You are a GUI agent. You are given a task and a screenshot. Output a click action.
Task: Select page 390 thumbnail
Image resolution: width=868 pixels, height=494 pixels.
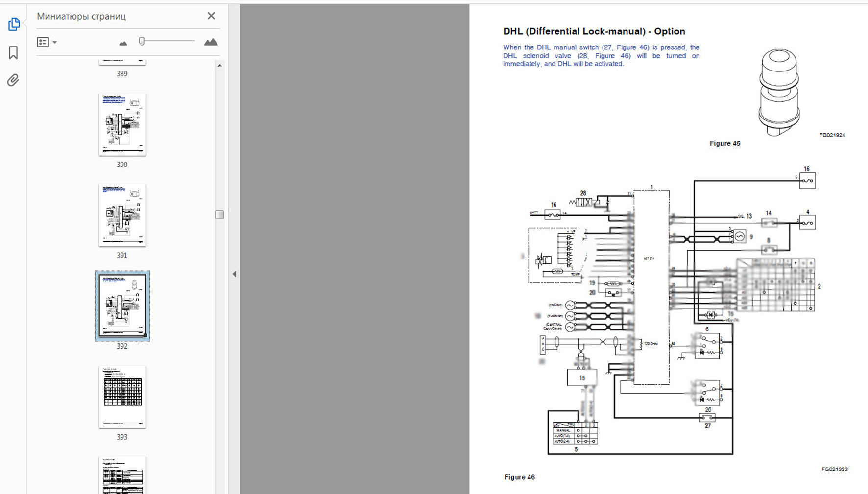pos(122,124)
